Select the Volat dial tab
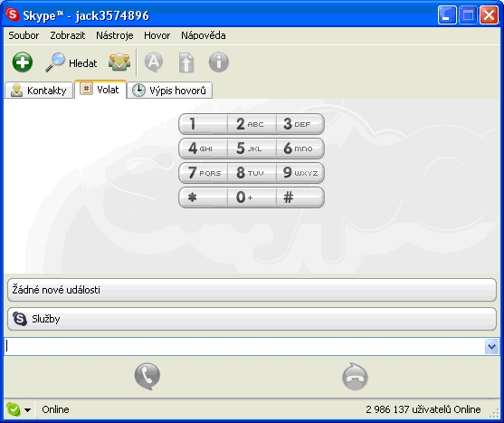The image size is (504, 423). click(x=100, y=90)
